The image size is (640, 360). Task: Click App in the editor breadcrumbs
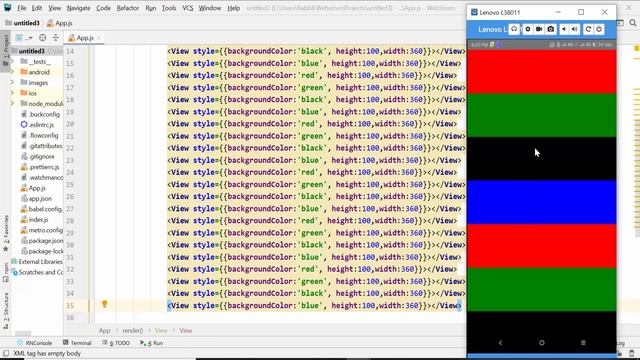[x=104, y=331]
